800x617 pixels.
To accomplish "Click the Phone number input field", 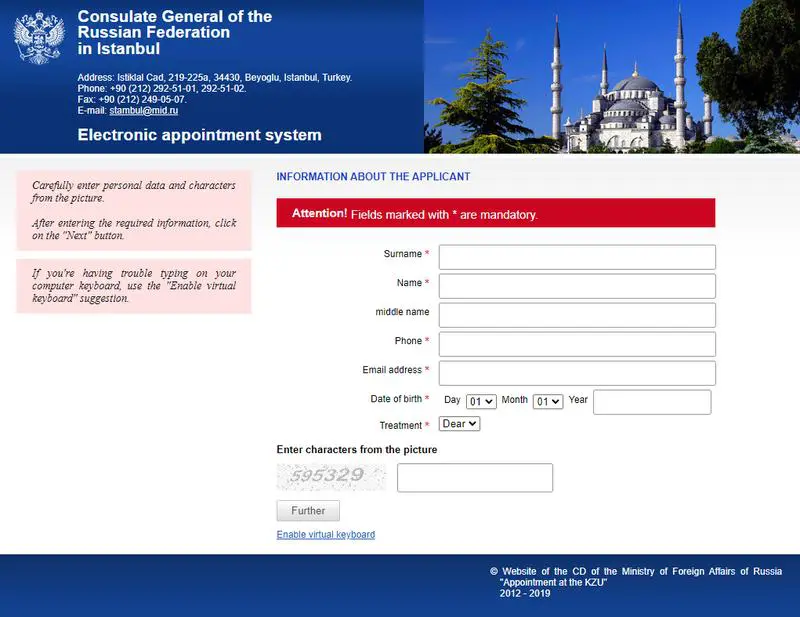I will [577, 344].
